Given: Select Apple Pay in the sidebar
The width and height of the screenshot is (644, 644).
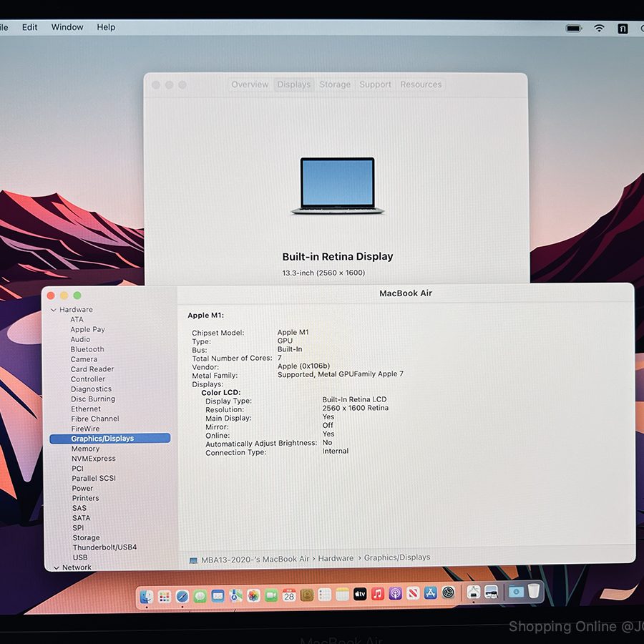Looking at the screenshot, I should [87, 329].
